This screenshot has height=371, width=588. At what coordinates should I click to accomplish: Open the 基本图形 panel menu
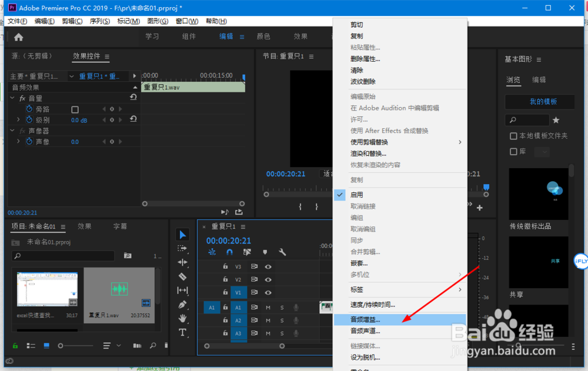click(x=539, y=59)
